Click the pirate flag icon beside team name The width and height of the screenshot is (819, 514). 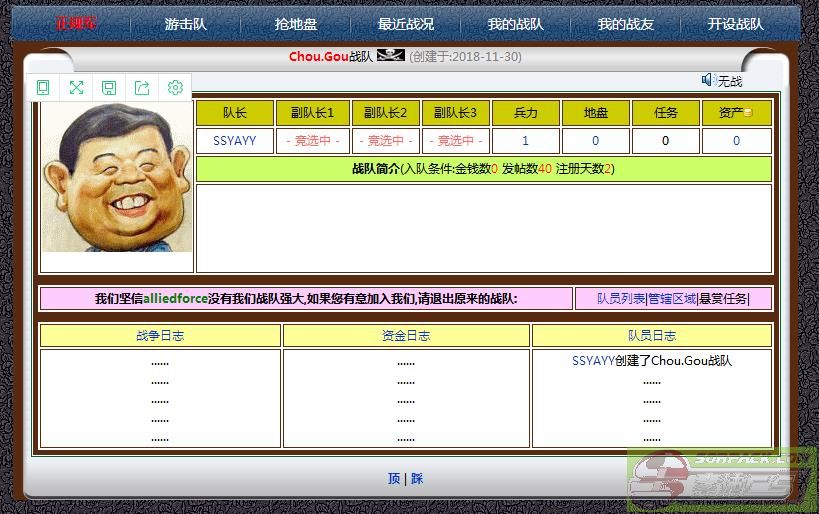point(390,56)
